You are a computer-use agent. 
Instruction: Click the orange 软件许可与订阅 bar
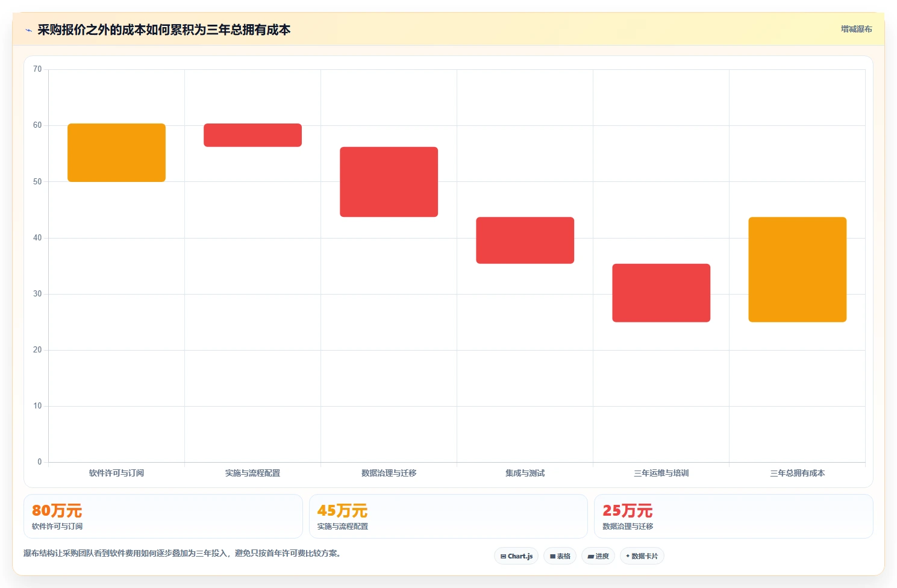116,152
